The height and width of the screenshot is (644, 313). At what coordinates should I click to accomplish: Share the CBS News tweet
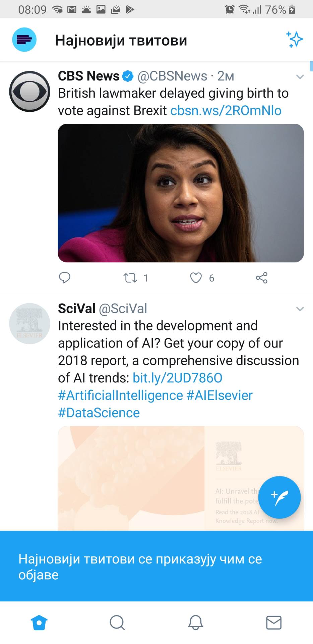click(x=261, y=278)
